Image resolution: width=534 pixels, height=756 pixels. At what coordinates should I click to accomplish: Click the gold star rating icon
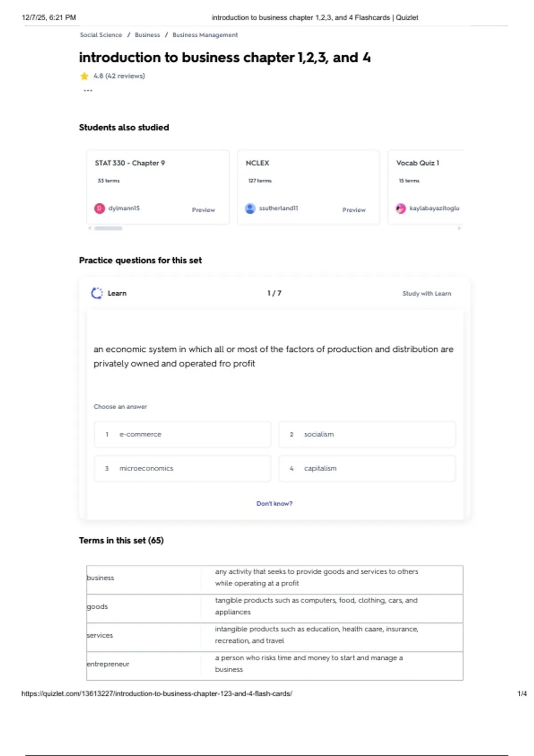(x=84, y=76)
